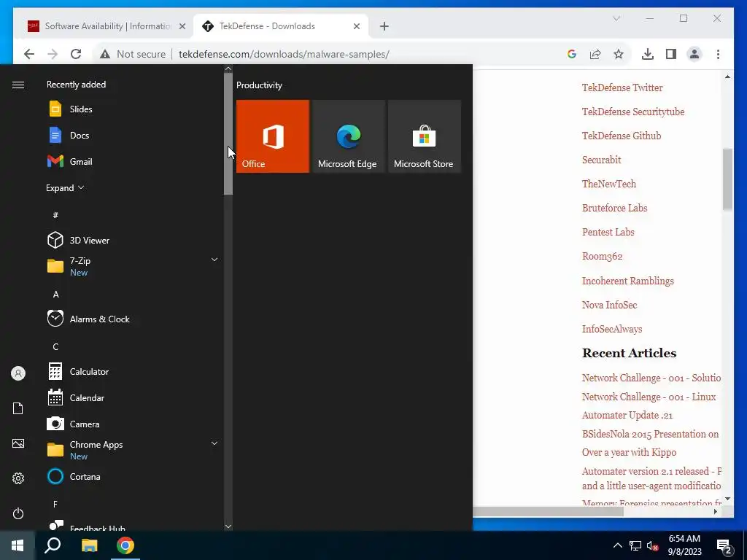Image resolution: width=747 pixels, height=560 pixels.
Task: Reload the page in Chrome
Action: 76,54
